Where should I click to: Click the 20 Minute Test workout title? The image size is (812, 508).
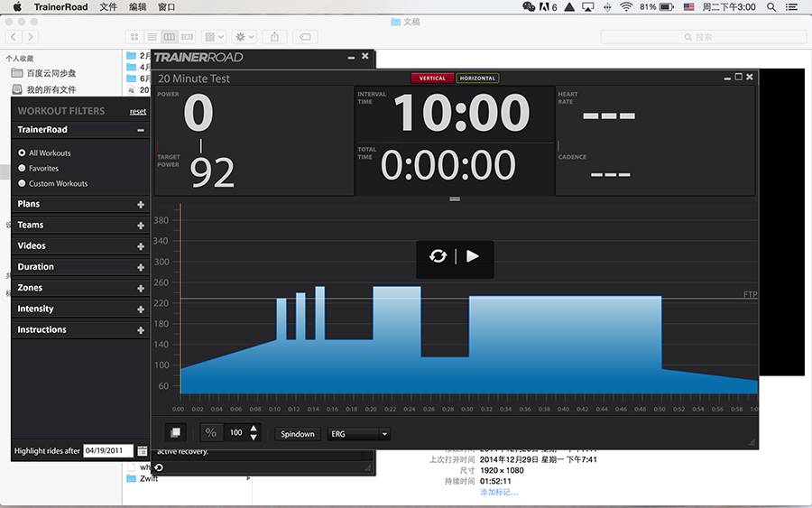[x=194, y=79]
